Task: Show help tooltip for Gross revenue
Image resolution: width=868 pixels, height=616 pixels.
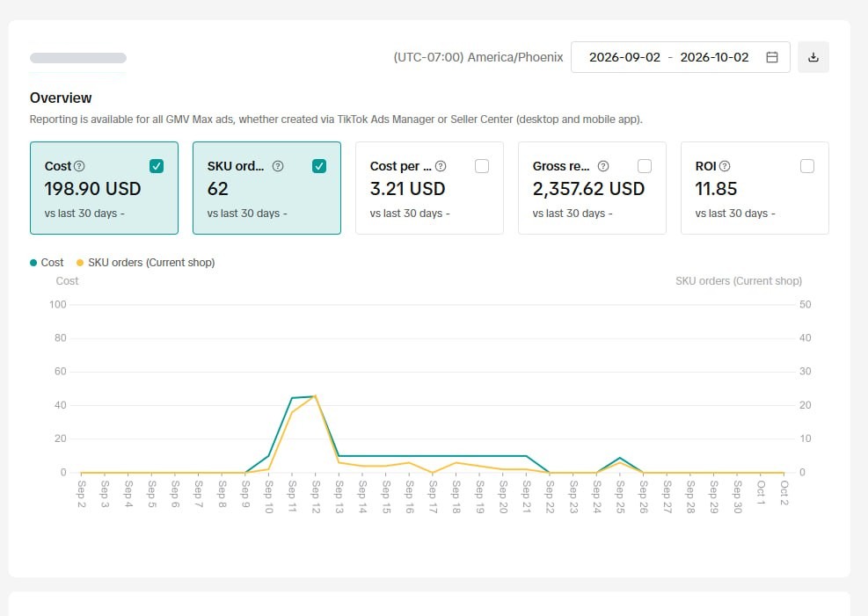Action: [x=603, y=166]
